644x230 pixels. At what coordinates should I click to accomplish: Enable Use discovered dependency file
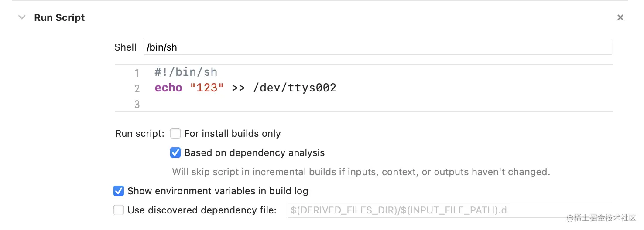[119, 210]
